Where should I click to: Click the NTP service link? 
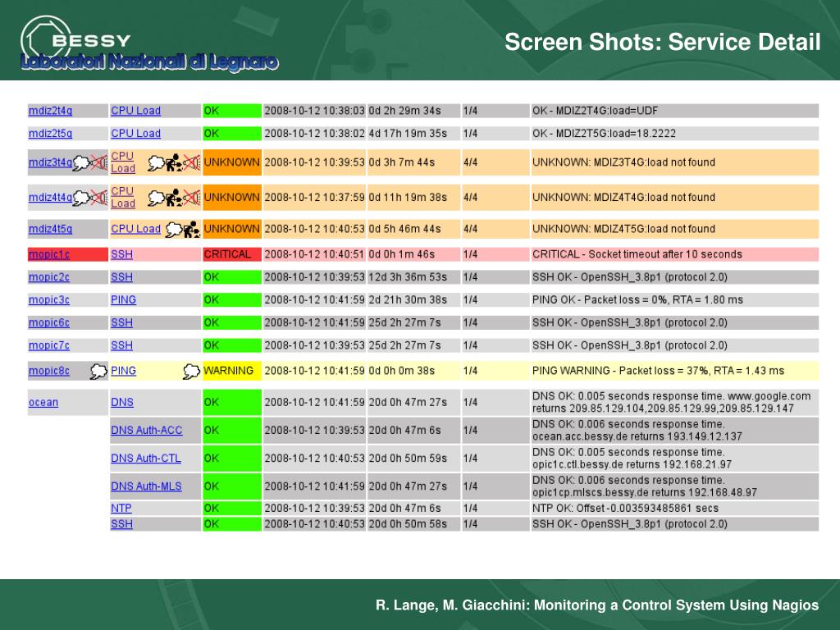click(121, 508)
